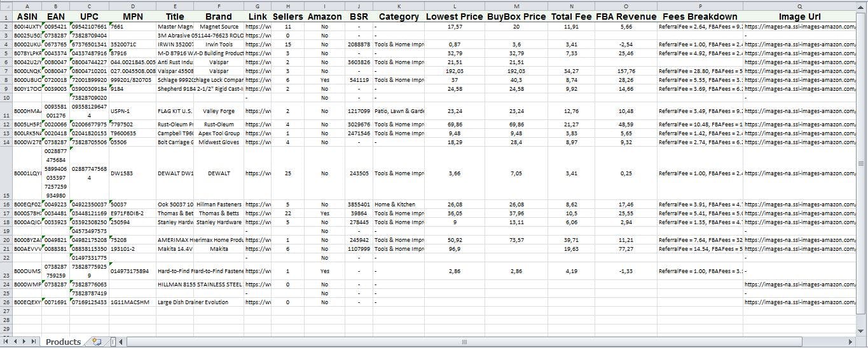Select column Q header
Viewport: 868px width, 348px height.
(x=799, y=6)
